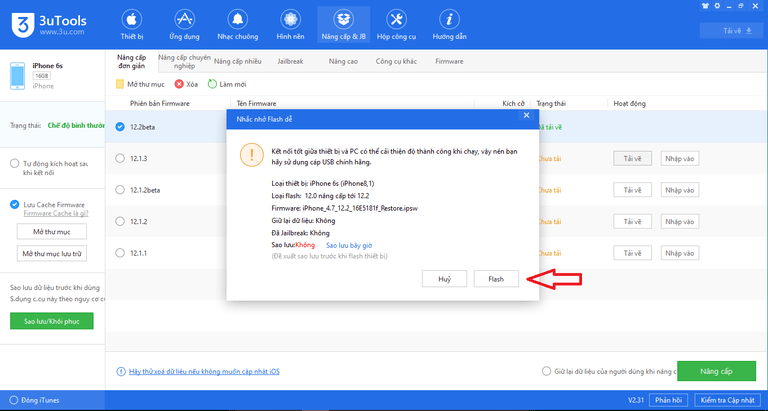Toggle the Đóng iTunes option
The image size is (768, 411).
(x=14, y=400)
